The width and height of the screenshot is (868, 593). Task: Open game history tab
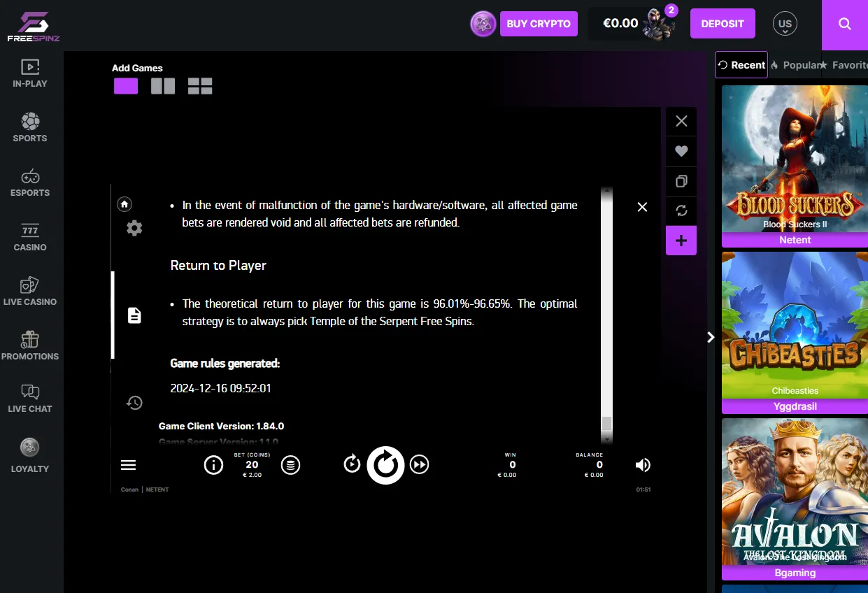(x=134, y=402)
